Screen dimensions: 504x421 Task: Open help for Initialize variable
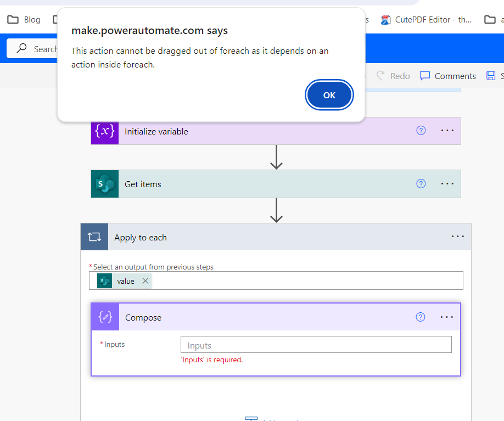click(421, 131)
